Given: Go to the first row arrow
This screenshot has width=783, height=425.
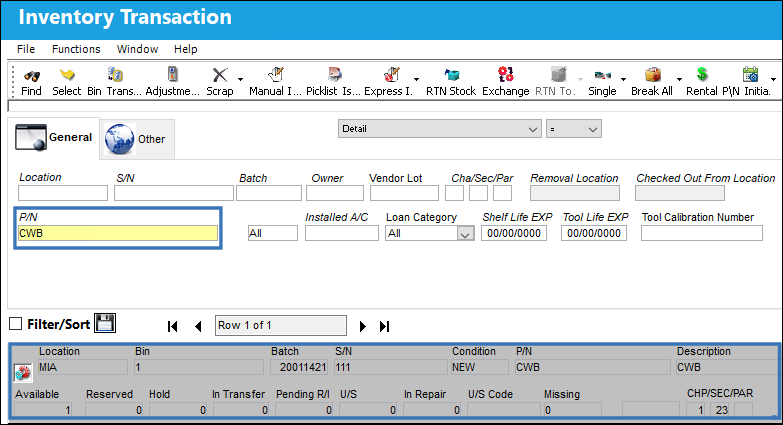Looking at the screenshot, I should coord(172,327).
